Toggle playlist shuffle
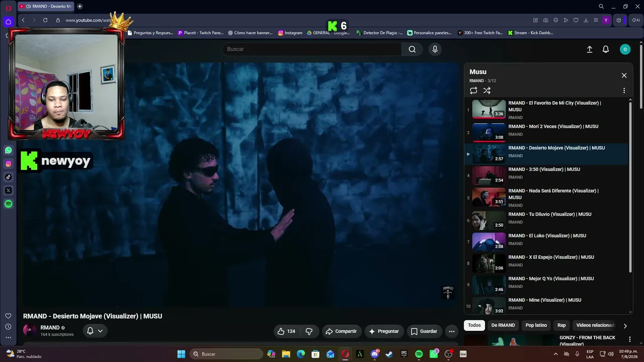The image size is (644, 362). click(487, 90)
